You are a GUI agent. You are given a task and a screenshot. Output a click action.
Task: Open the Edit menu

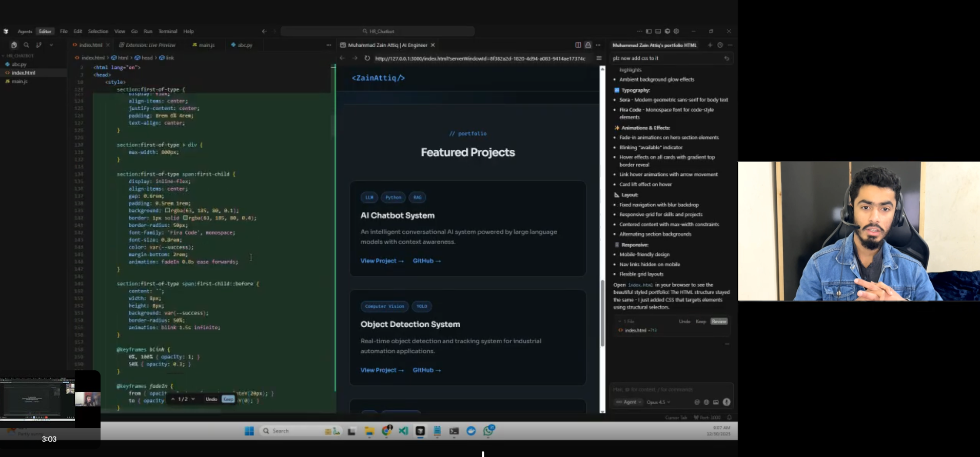click(x=77, y=31)
